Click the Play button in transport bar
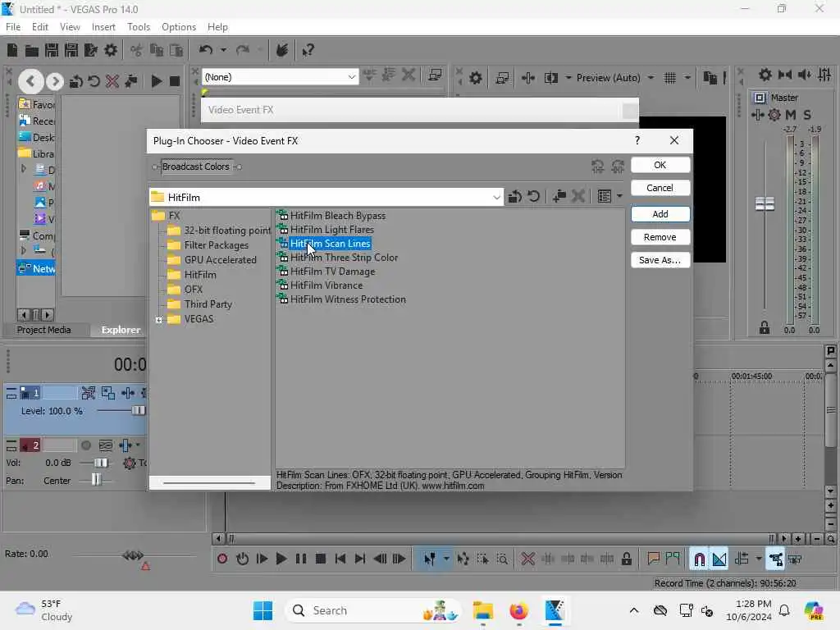This screenshot has height=630, width=840. tap(281, 559)
